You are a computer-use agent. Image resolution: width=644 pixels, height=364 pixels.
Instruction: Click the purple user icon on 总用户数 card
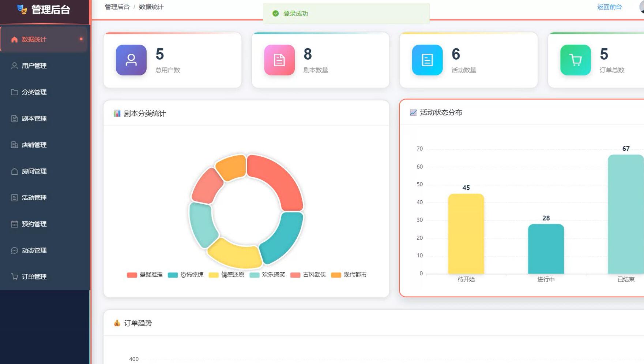pos(131,60)
